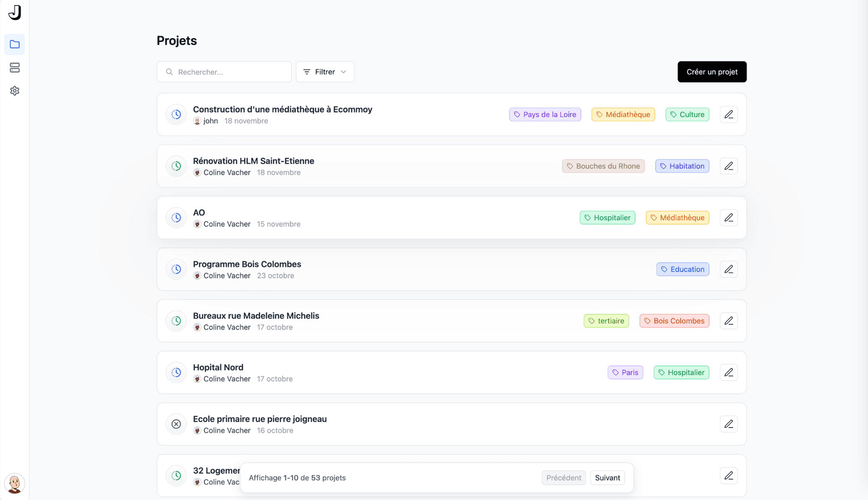Viewport: 868px width, 500px height.
Task: Click clock status icon of Hopital Nord
Action: pyautogui.click(x=176, y=372)
